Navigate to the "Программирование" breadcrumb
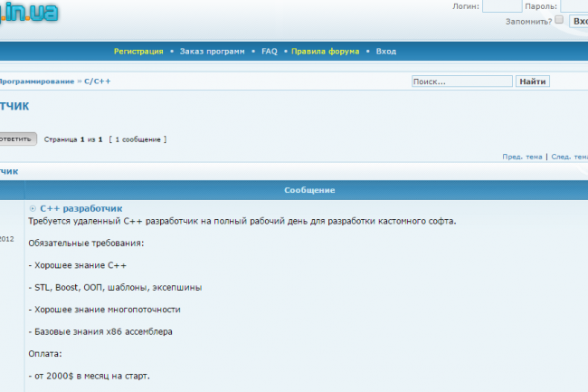 coord(36,81)
